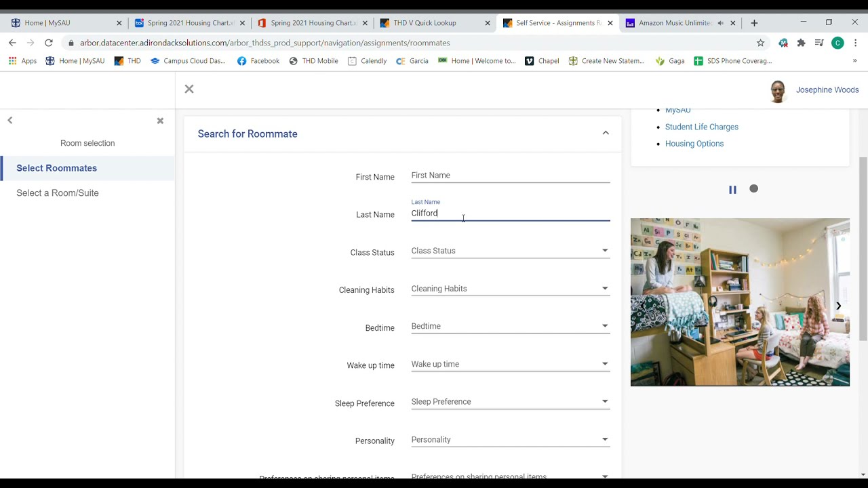
Task: Show more bookmarks with double chevron
Action: pos(854,61)
